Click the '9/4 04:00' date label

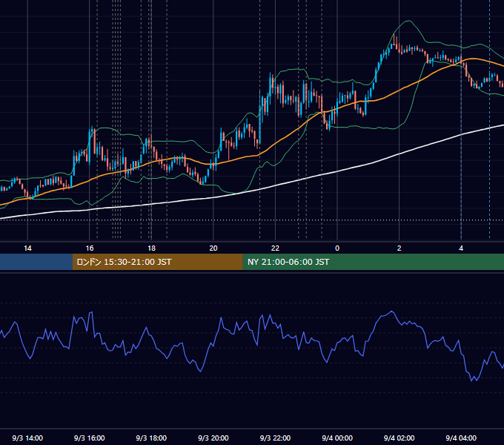click(x=461, y=438)
